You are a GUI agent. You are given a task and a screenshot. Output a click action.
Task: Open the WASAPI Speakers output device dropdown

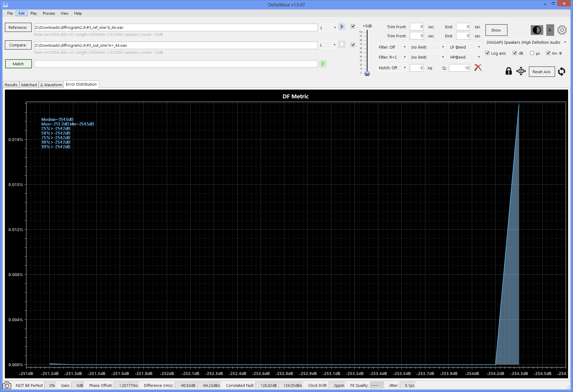coord(526,42)
